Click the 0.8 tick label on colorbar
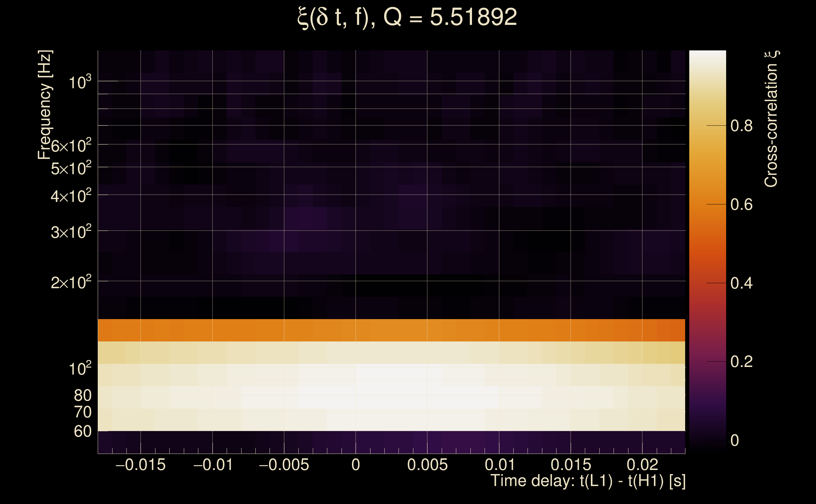The image size is (816, 504). 741,126
